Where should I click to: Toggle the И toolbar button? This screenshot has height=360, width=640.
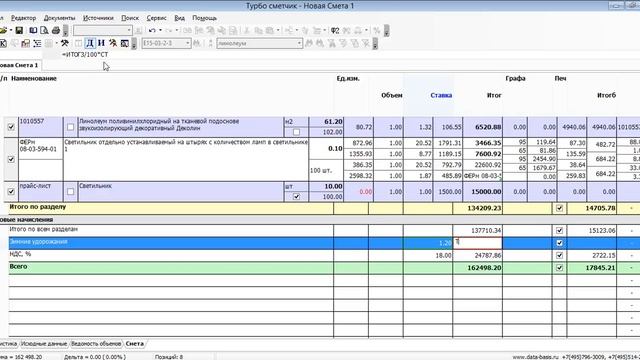tap(101, 43)
